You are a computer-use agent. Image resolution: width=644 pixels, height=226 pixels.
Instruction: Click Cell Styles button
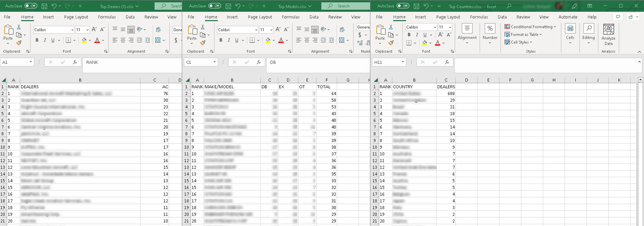coord(518,42)
